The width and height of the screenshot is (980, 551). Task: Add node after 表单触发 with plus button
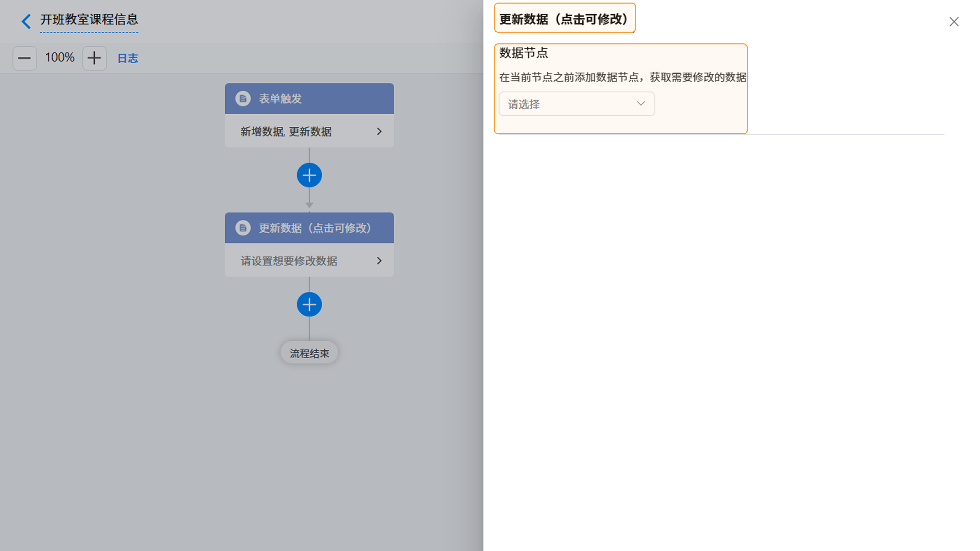pos(309,175)
